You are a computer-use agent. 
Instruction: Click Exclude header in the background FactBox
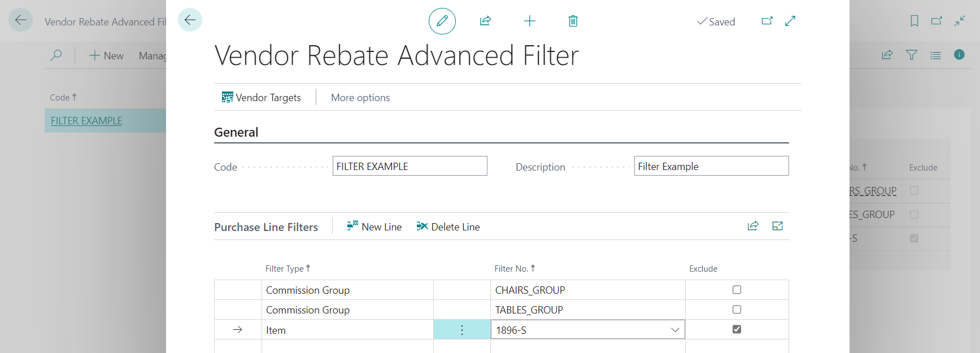[923, 168]
